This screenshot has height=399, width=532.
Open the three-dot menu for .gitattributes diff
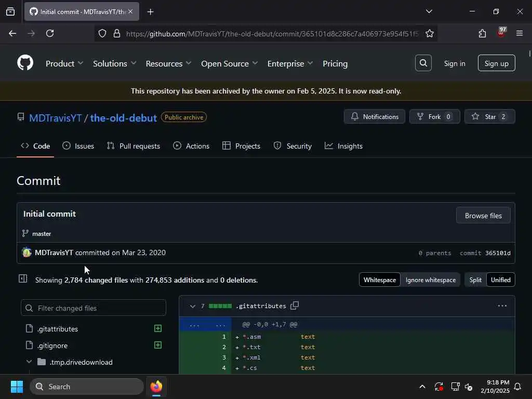502,305
